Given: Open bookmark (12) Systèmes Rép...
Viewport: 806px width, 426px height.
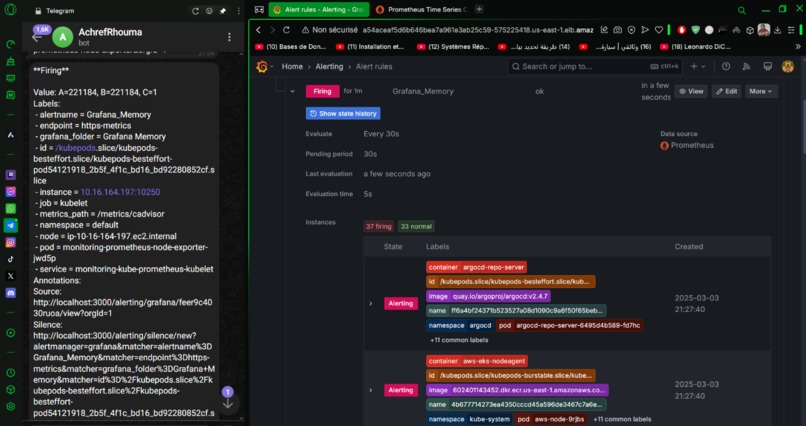Looking at the screenshot, I should (453, 47).
